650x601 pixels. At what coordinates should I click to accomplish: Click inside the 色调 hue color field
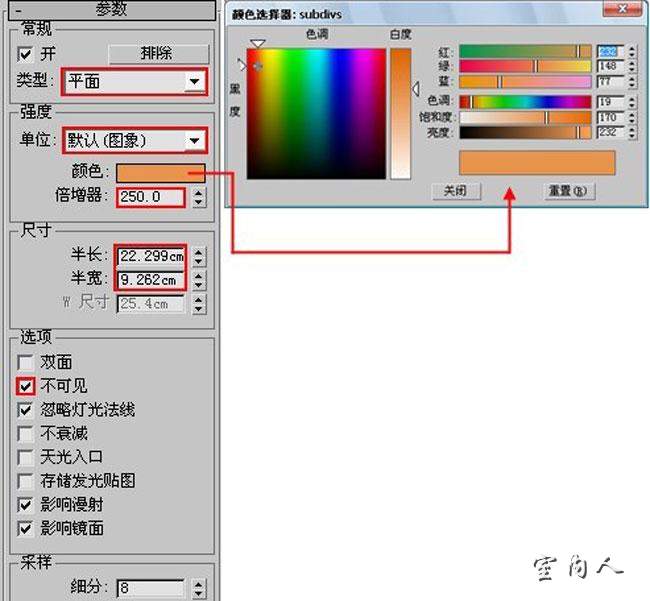coord(316,114)
